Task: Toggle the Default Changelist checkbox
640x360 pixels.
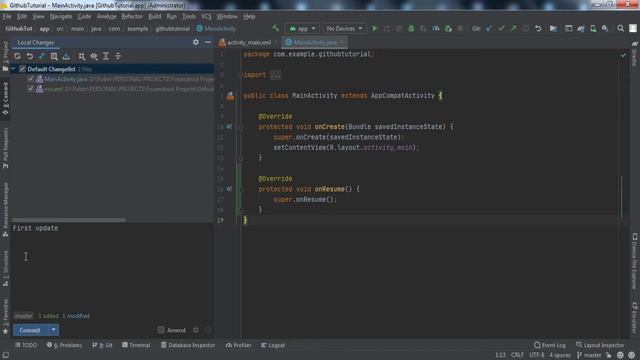Action: coord(22,69)
